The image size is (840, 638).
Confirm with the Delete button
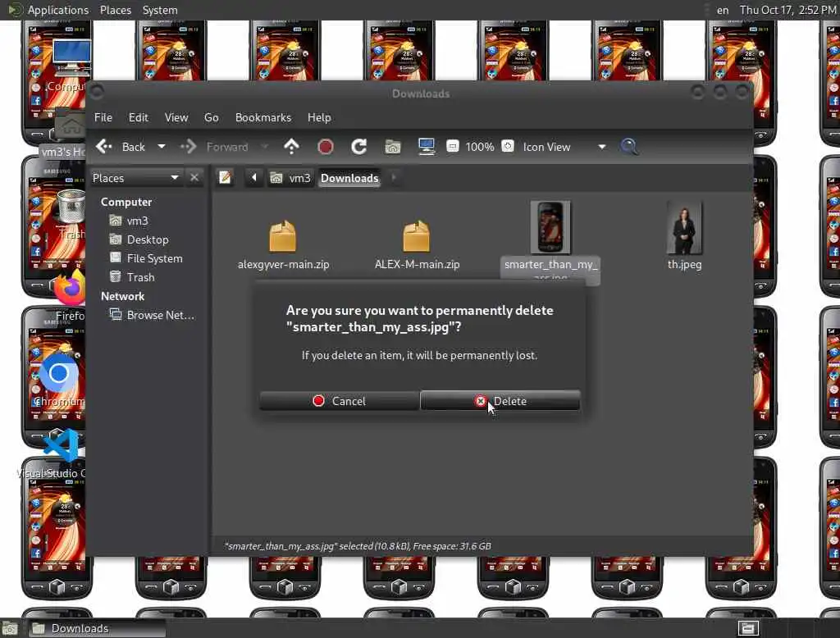coord(500,401)
